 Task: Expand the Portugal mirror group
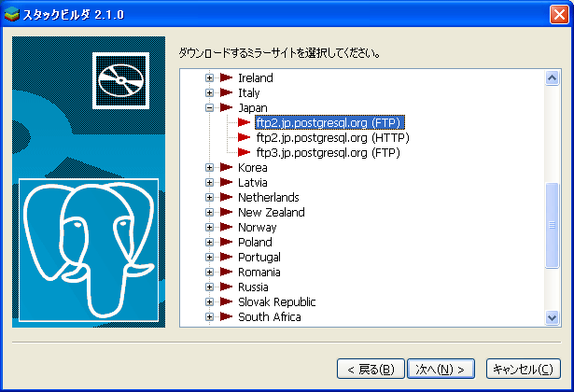tap(209, 257)
